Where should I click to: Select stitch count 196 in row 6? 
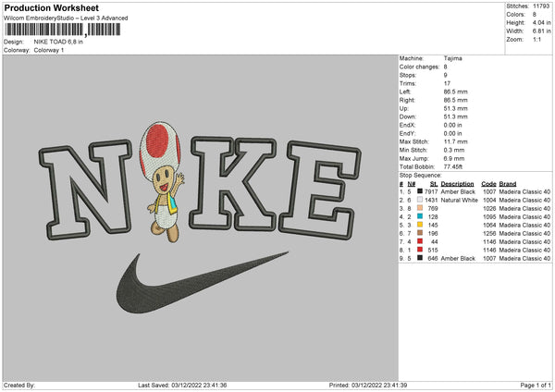(433, 234)
